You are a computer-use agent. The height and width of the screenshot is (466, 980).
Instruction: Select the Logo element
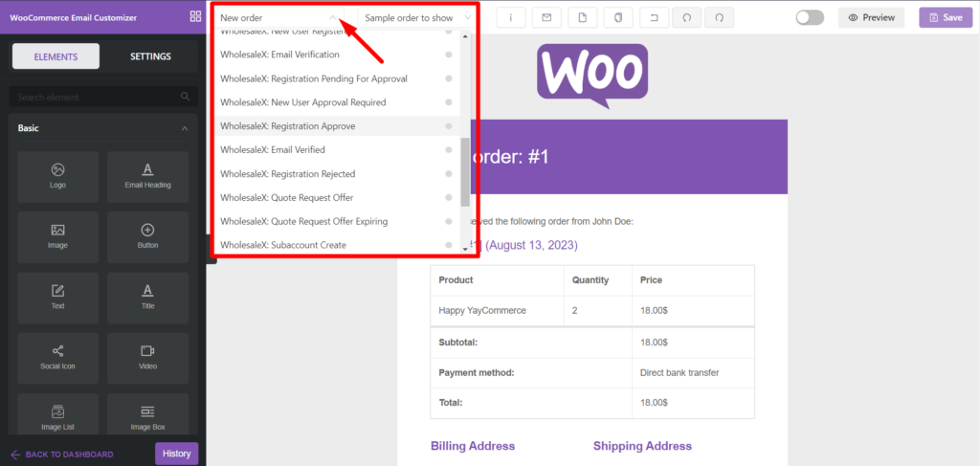tap(58, 177)
